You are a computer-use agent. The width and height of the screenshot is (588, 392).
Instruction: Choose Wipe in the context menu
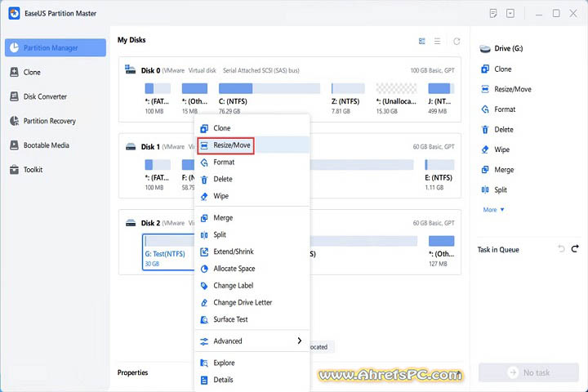(252, 196)
